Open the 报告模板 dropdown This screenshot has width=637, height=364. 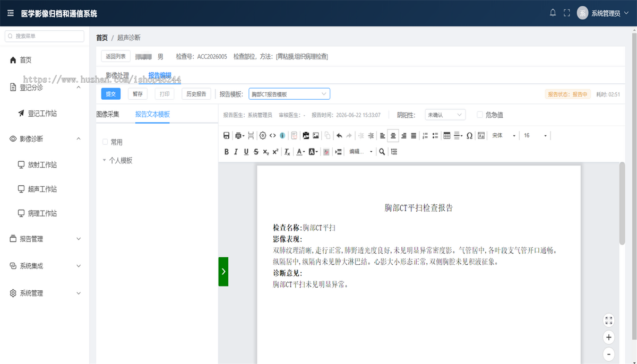click(x=289, y=94)
